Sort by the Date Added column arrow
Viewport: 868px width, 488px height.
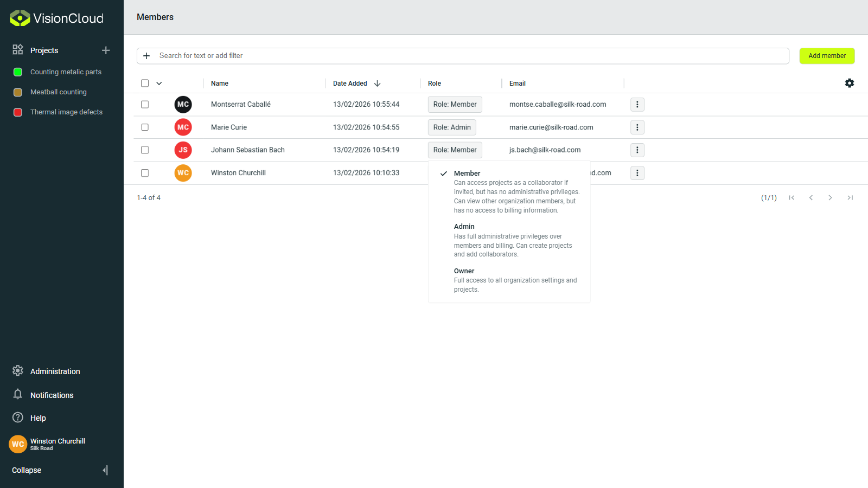378,83
